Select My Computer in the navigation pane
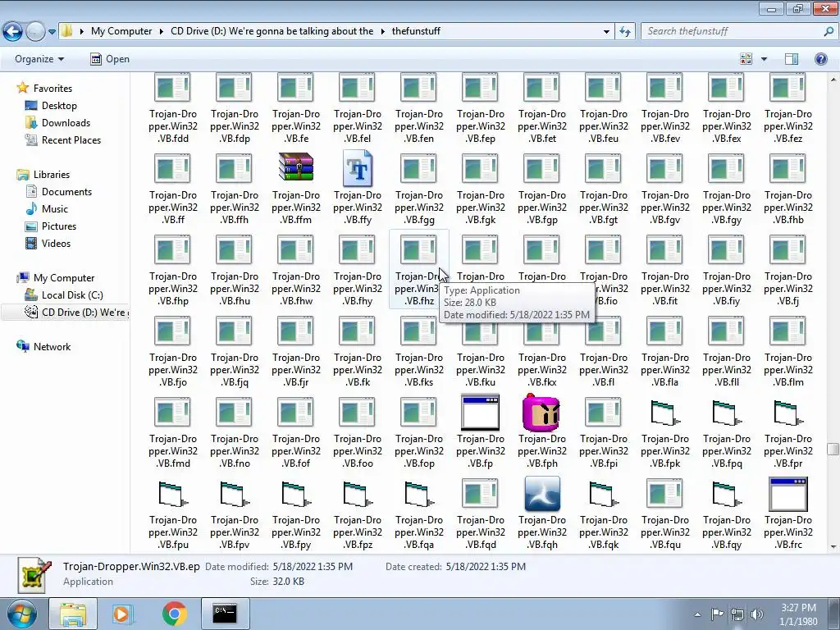The width and height of the screenshot is (840, 630). [x=64, y=278]
